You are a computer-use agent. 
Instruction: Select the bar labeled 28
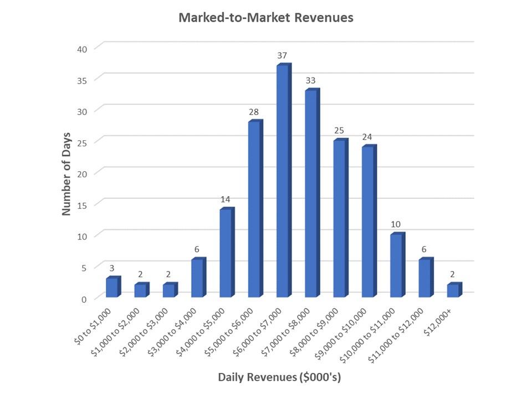(x=254, y=209)
